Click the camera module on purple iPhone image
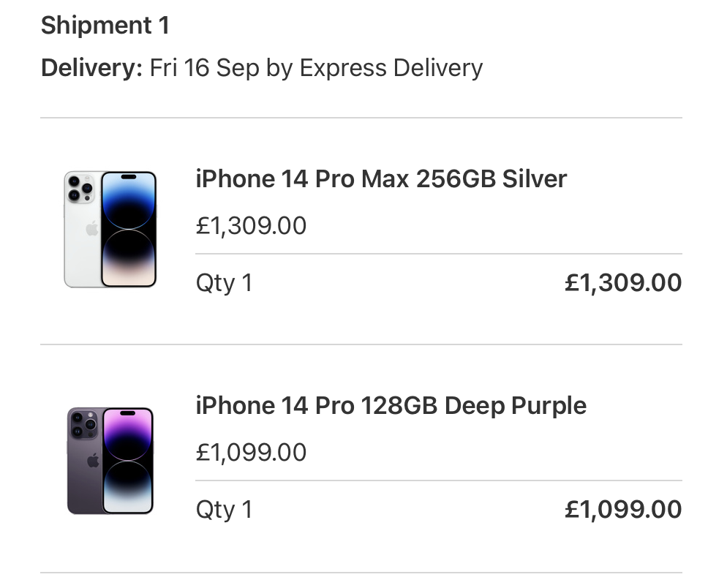Screen dimensions: 727x588 pyautogui.click(x=83, y=424)
